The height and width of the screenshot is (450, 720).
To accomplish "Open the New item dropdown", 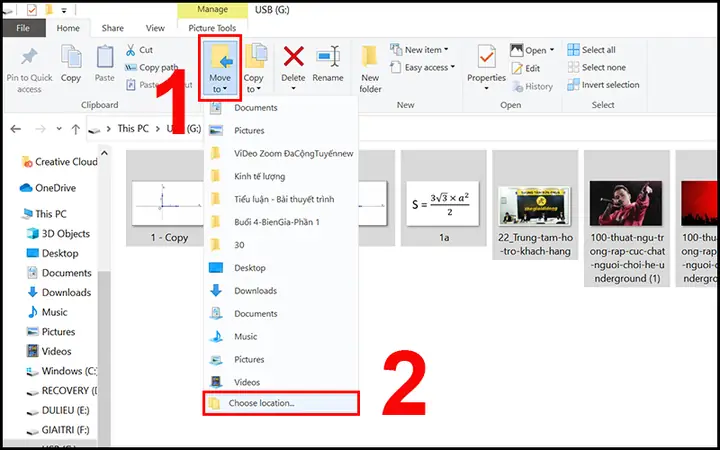I will [419, 50].
